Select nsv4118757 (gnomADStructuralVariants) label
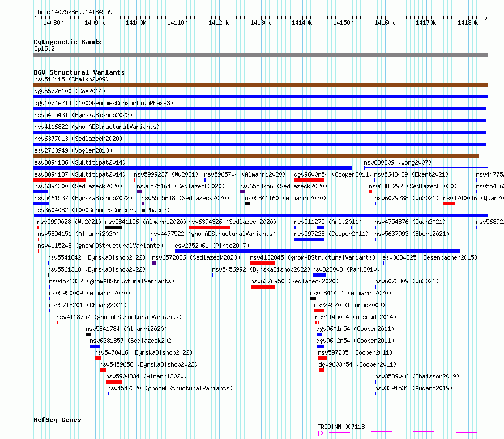This screenshot has width=504, height=439. [x=119, y=317]
